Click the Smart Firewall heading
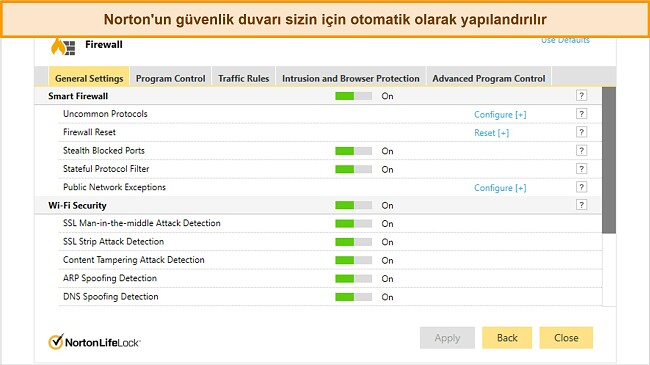This screenshot has width=650, height=365. pos(78,96)
